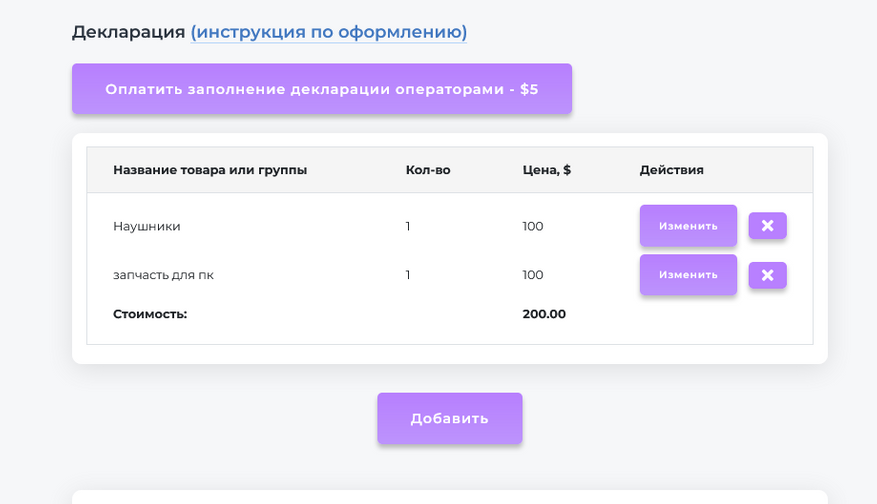Click the quantity value in Наушники row
This screenshot has width=877, height=504.
(x=408, y=226)
